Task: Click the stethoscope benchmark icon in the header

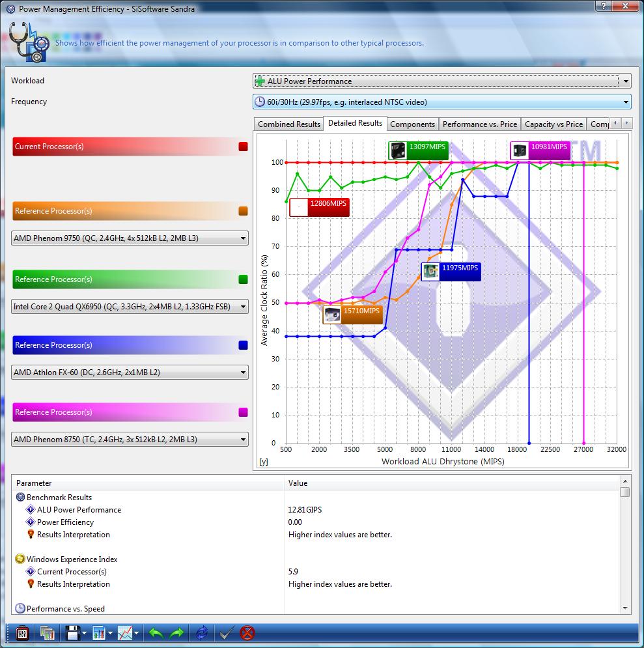Action: (x=29, y=42)
